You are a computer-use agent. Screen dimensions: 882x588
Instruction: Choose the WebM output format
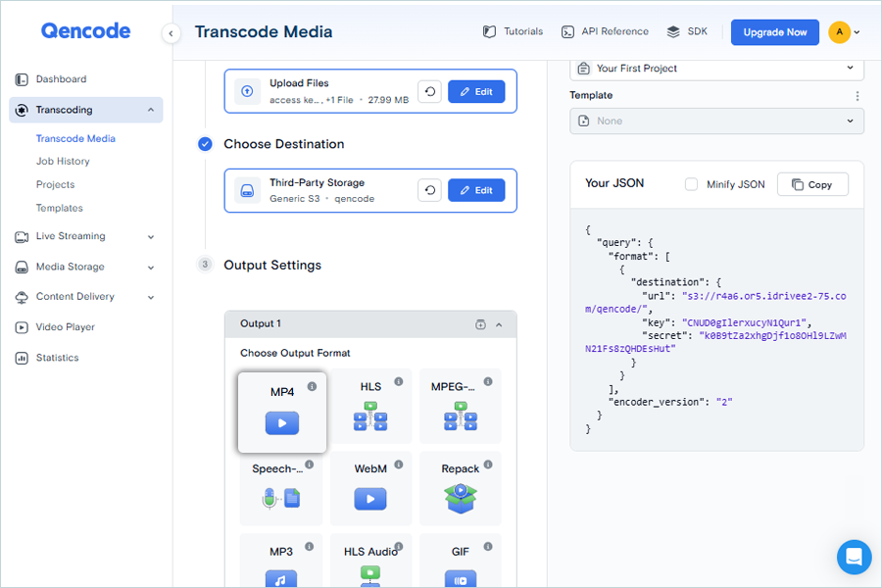(370, 488)
